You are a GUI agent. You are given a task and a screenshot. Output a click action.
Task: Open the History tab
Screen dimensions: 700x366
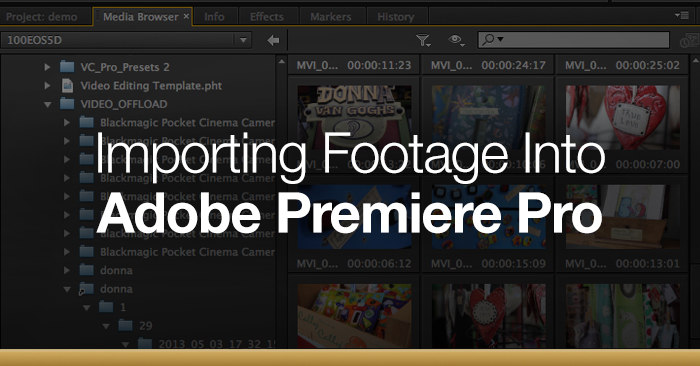click(x=396, y=17)
